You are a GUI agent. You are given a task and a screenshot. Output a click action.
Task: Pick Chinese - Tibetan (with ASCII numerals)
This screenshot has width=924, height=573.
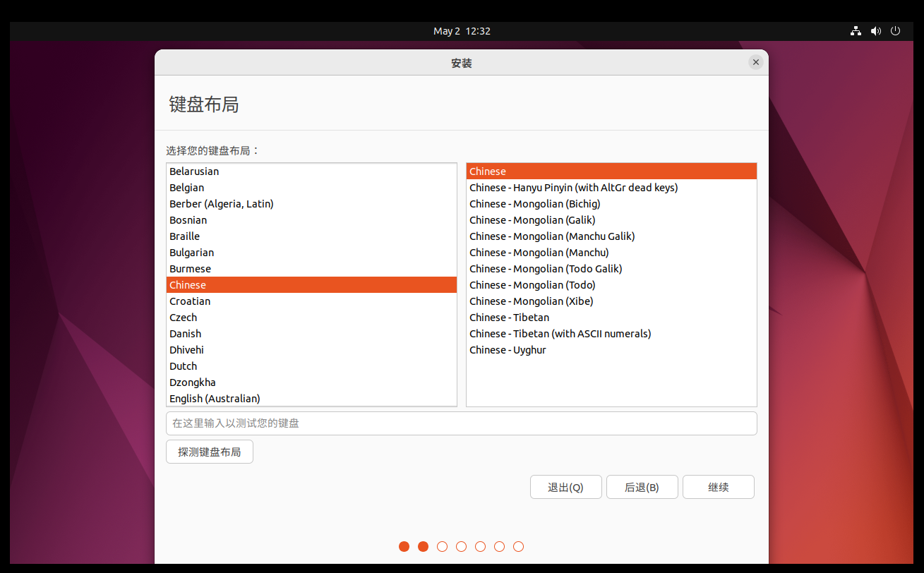pyautogui.click(x=611, y=334)
